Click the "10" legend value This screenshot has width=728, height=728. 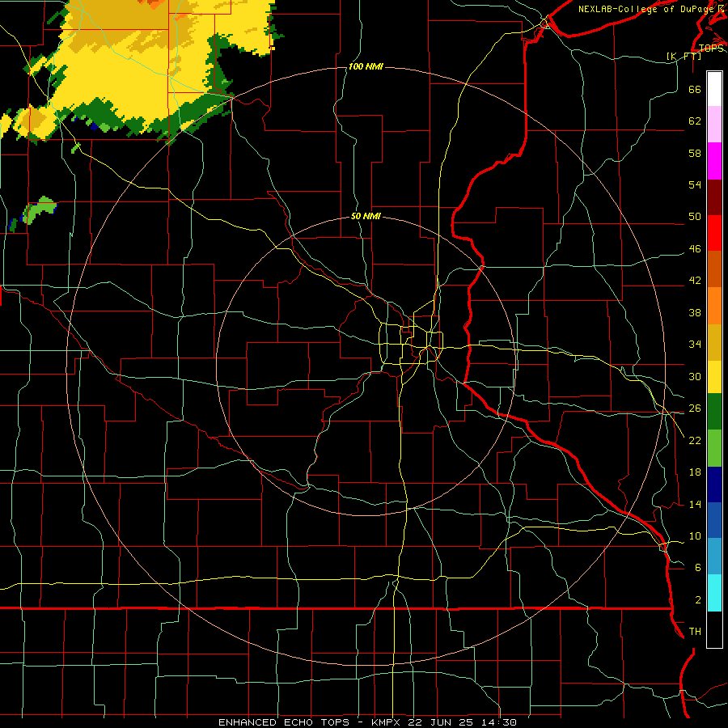point(695,536)
